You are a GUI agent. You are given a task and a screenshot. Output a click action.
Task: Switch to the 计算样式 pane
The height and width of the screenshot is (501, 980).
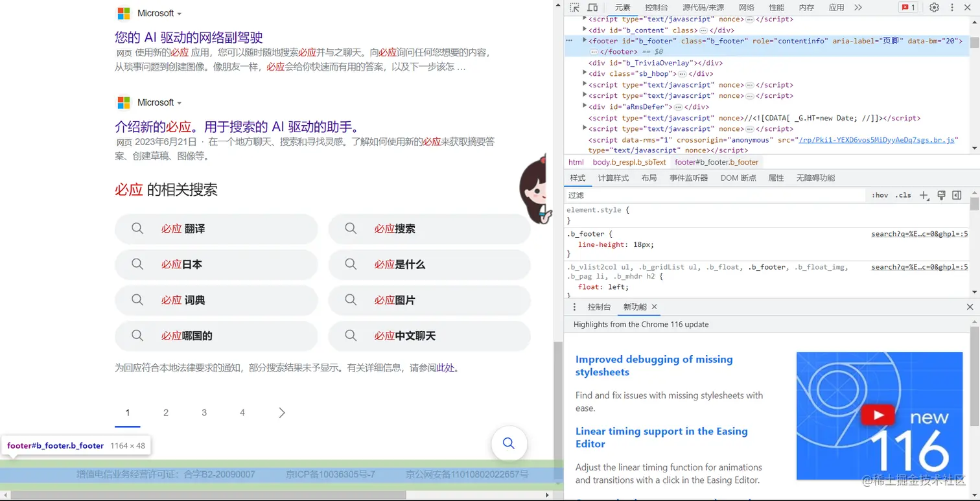click(613, 178)
